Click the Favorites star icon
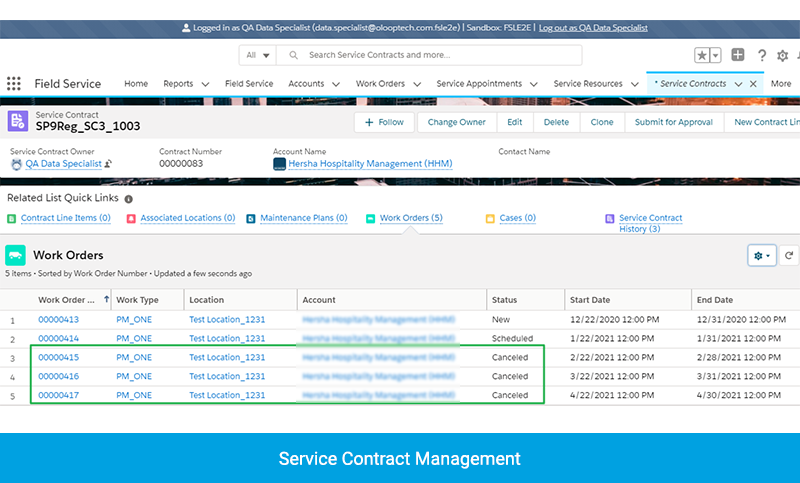 click(702, 55)
